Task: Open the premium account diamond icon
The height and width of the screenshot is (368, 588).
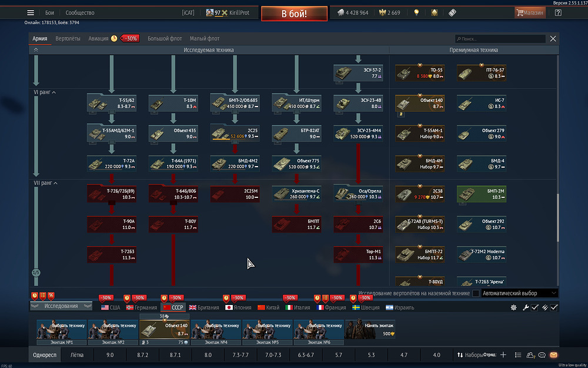Action: click(x=435, y=13)
